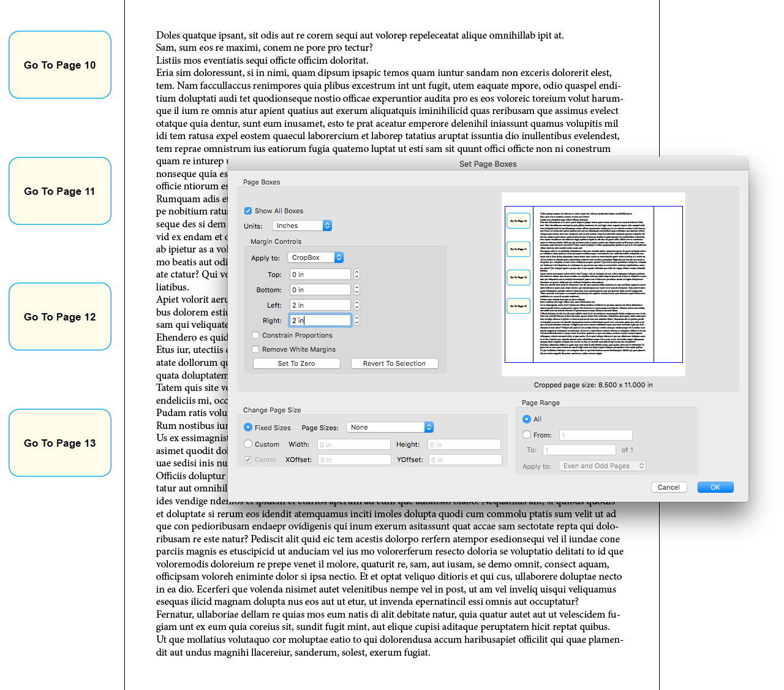Select the Custom page size radio button
Screen dimensions: 784x690
pos(248,444)
